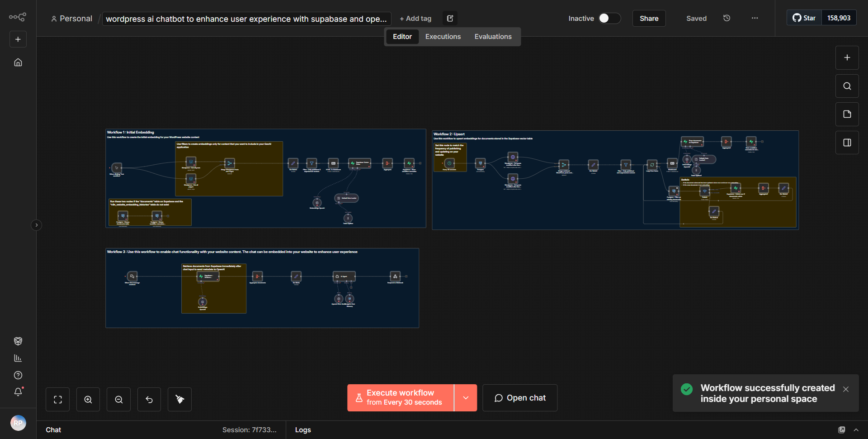Select Supabase Vector Store node in Workflow 1

coord(359,163)
